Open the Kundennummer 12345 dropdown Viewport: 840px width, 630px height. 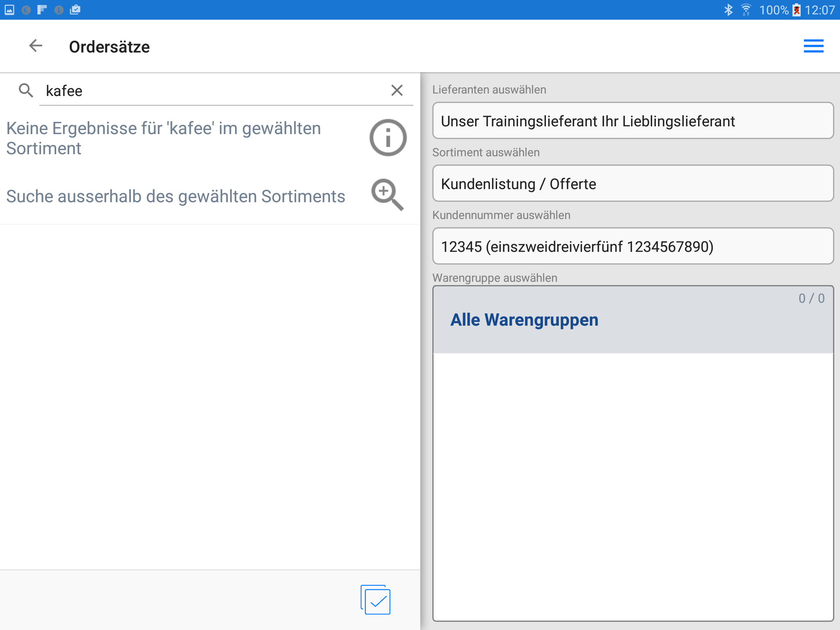(632, 247)
